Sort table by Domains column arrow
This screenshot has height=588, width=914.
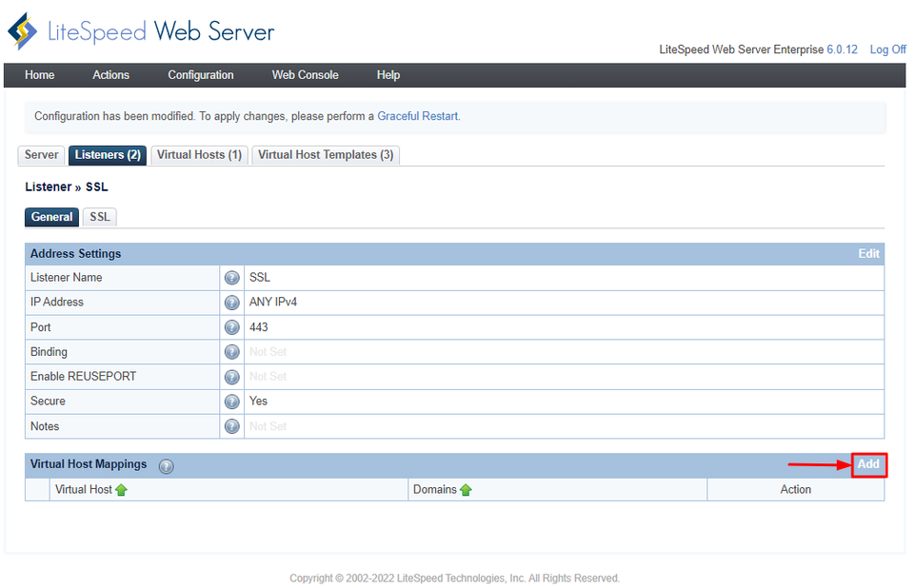tap(465, 489)
